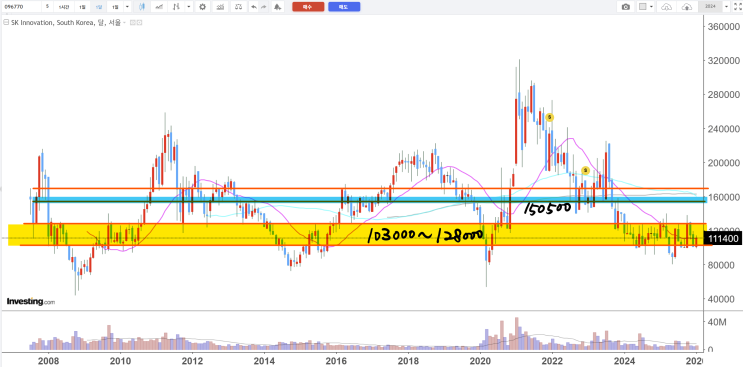This screenshot has height=367, width=743.
Task: Expand the time interval dropdown arrow
Action: click(x=127, y=7)
